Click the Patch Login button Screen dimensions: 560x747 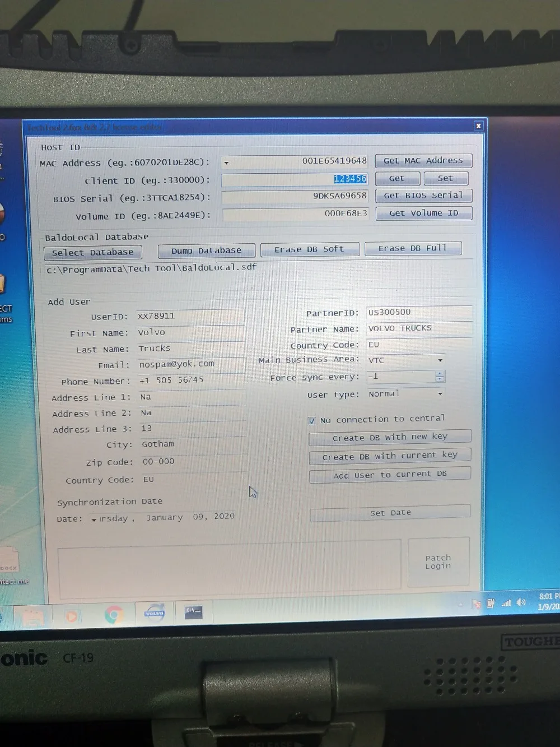tap(438, 562)
